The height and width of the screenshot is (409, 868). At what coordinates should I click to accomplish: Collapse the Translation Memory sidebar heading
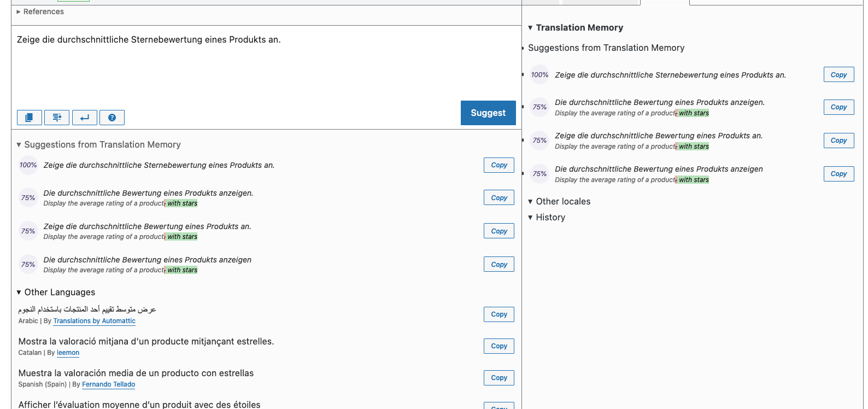pos(575,27)
